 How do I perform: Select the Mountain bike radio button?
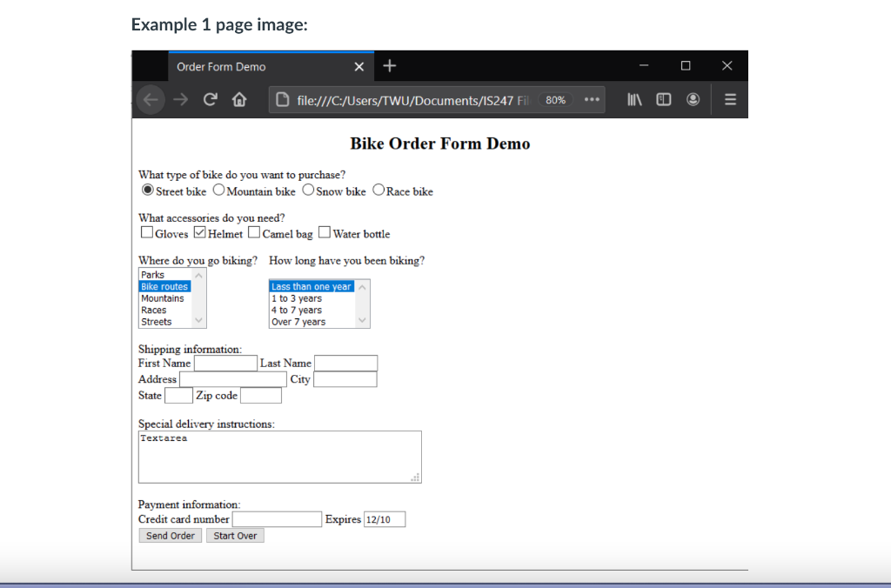coord(220,189)
